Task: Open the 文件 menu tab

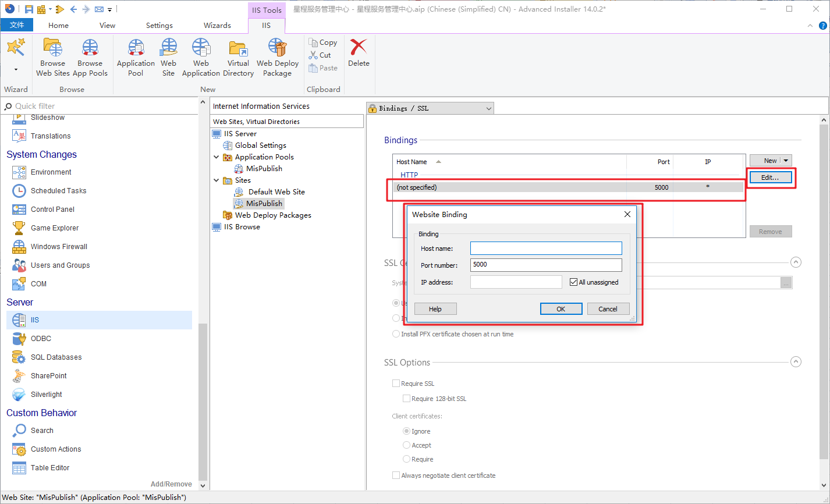Action: tap(17, 25)
